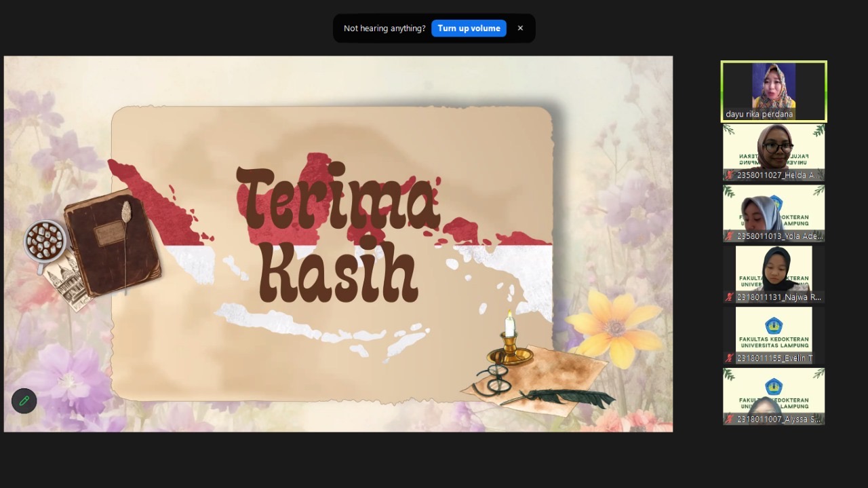The image size is (868, 488).
Task: Select the 2318011131_Najwa participant thumbnail
Action: [x=774, y=274]
